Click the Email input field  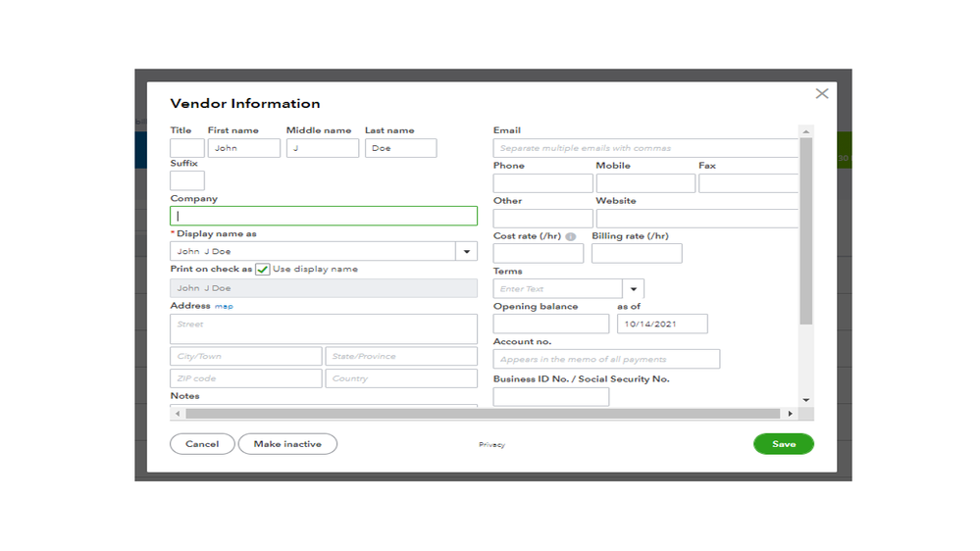645,148
